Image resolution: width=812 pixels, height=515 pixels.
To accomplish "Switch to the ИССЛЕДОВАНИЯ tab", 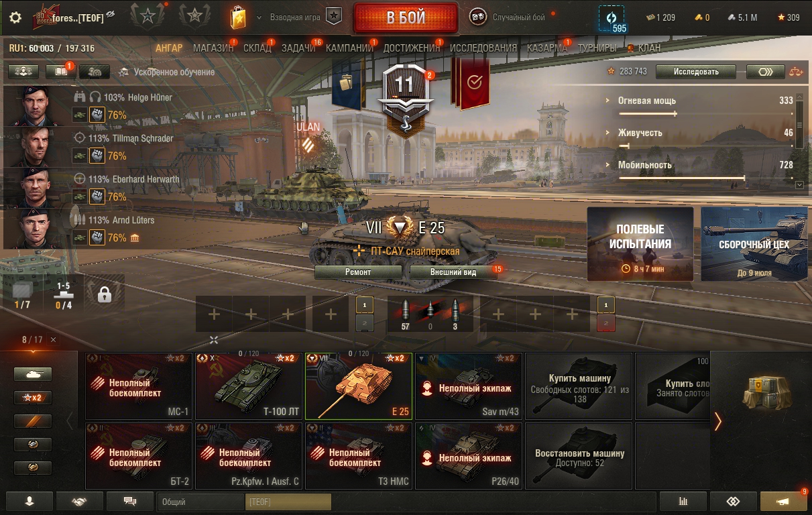I will [483, 48].
